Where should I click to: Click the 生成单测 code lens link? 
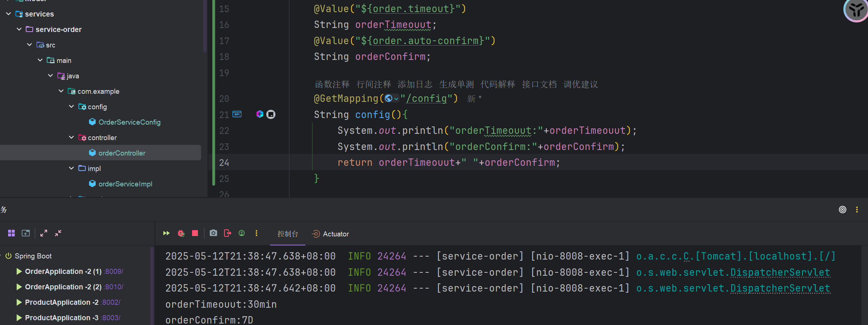click(x=456, y=85)
